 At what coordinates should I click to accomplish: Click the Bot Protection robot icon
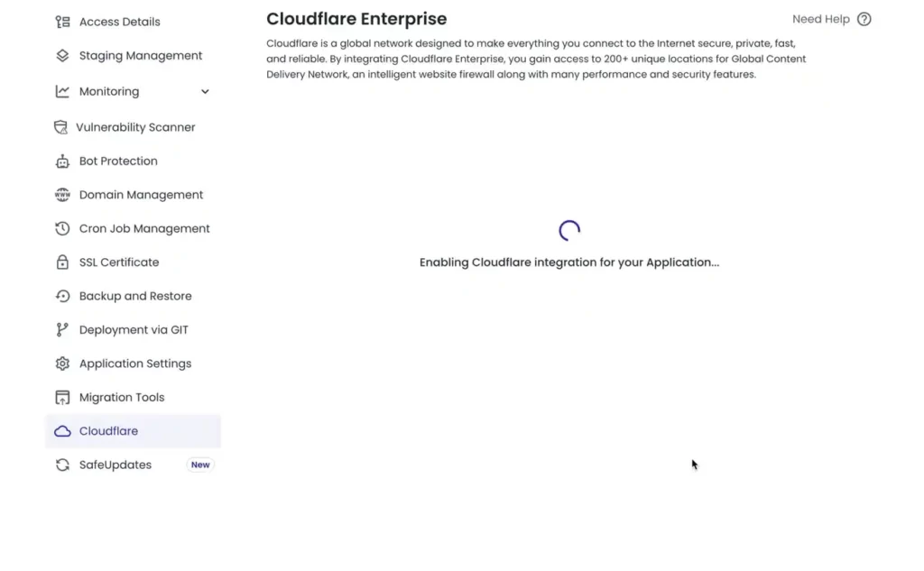pyautogui.click(x=62, y=161)
